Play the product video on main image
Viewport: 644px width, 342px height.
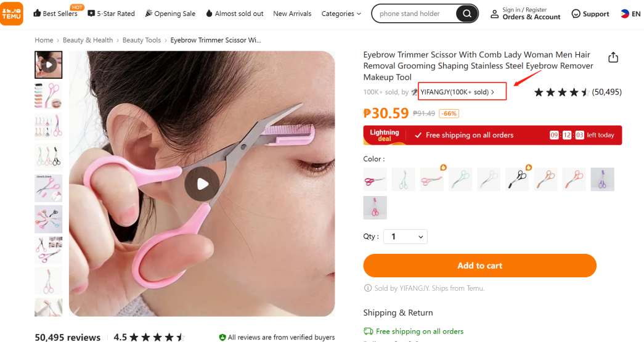click(x=202, y=184)
